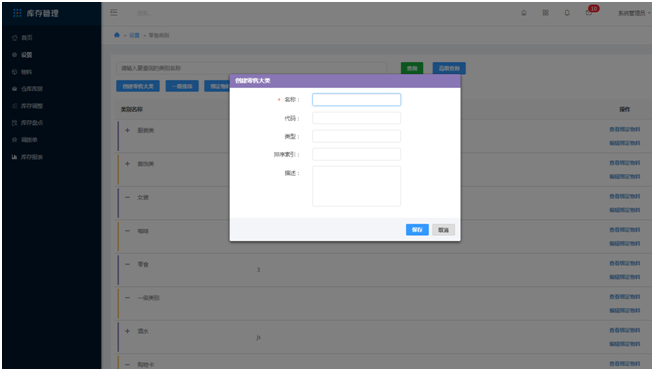Open the 系统管理员 user dropdown
The height and width of the screenshot is (371, 654).
(x=633, y=13)
